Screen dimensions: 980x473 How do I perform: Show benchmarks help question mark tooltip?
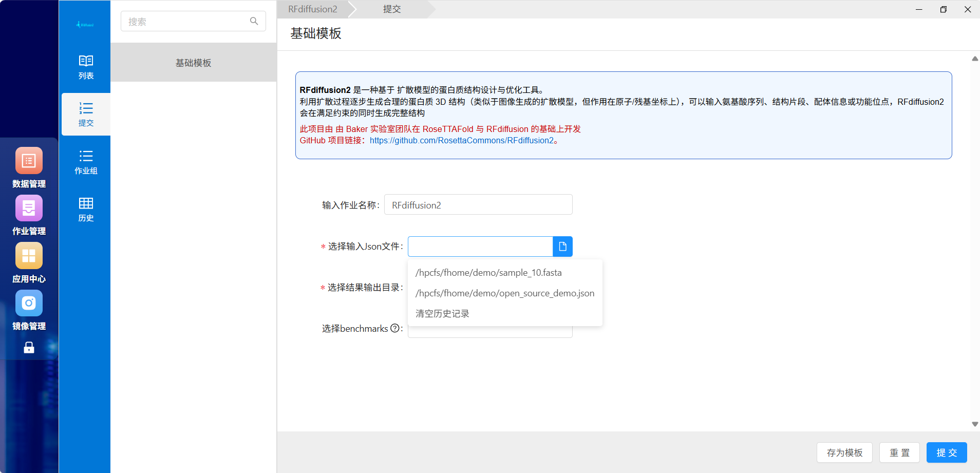tap(394, 328)
